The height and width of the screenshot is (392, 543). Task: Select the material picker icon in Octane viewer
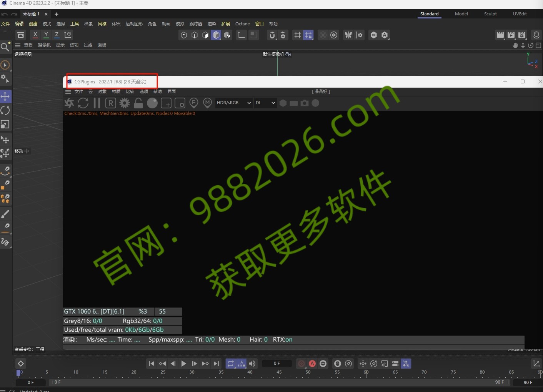[x=208, y=103]
